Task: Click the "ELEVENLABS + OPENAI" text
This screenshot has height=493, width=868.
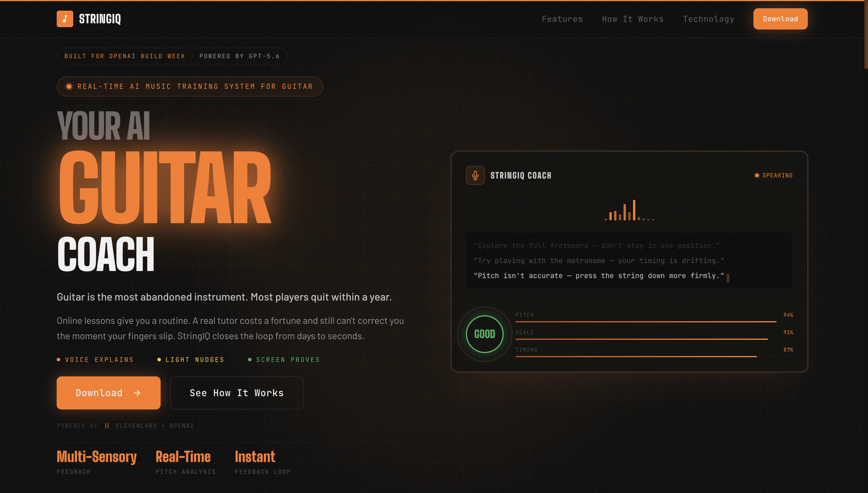Action: 155,426
